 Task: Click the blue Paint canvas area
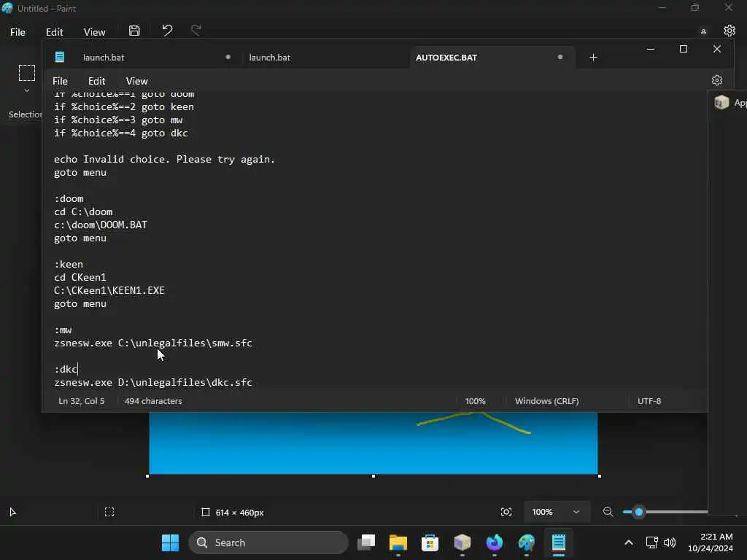[373, 443]
